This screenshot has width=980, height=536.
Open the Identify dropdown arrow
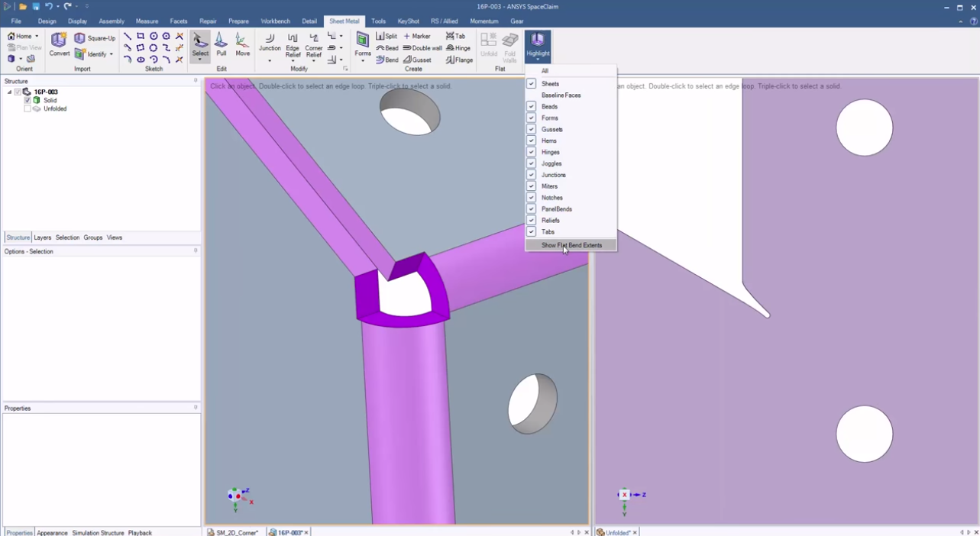(x=112, y=54)
